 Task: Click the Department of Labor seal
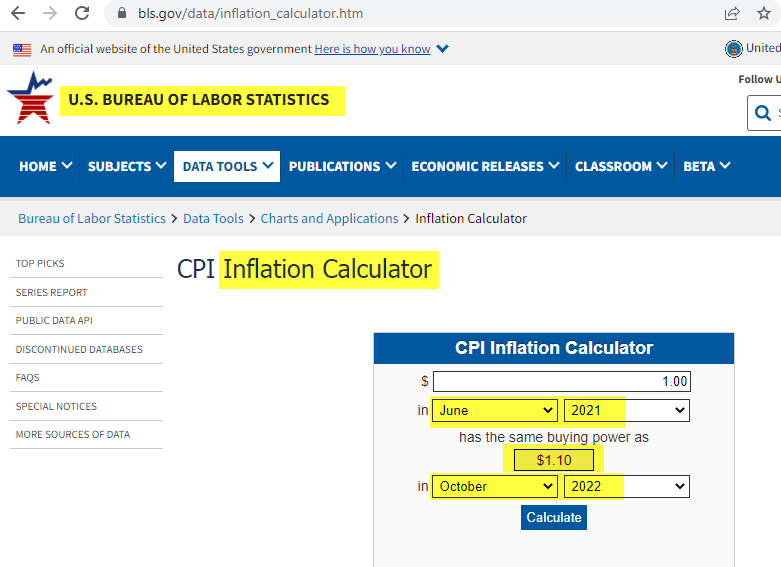click(733, 49)
